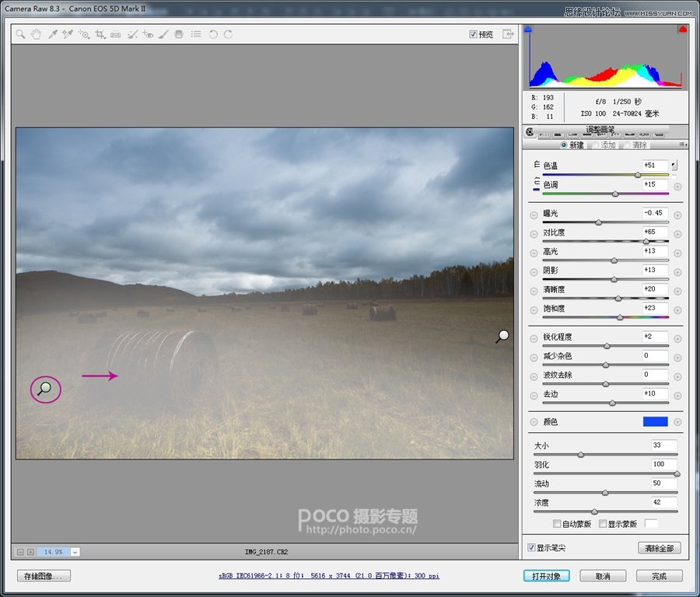Viewport: 700px width, 597px height.
Task: Select the 新建 radio button
Action: tap(564, 145)
